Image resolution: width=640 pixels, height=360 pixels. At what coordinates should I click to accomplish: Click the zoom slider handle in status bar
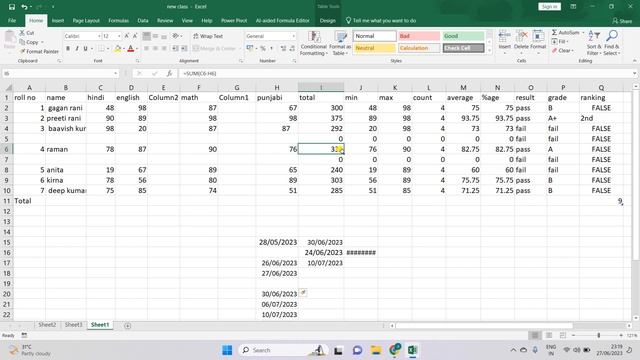[x=598, y=336]
